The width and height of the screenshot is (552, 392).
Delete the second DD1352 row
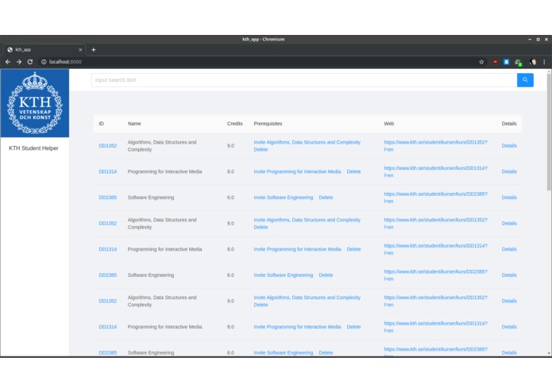[x=261, y=228]
